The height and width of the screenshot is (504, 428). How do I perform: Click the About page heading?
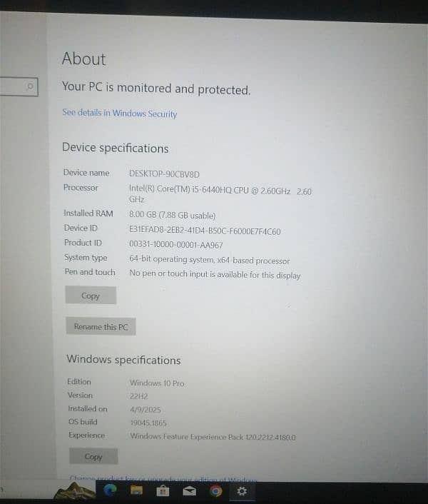[x=83, y=59]
